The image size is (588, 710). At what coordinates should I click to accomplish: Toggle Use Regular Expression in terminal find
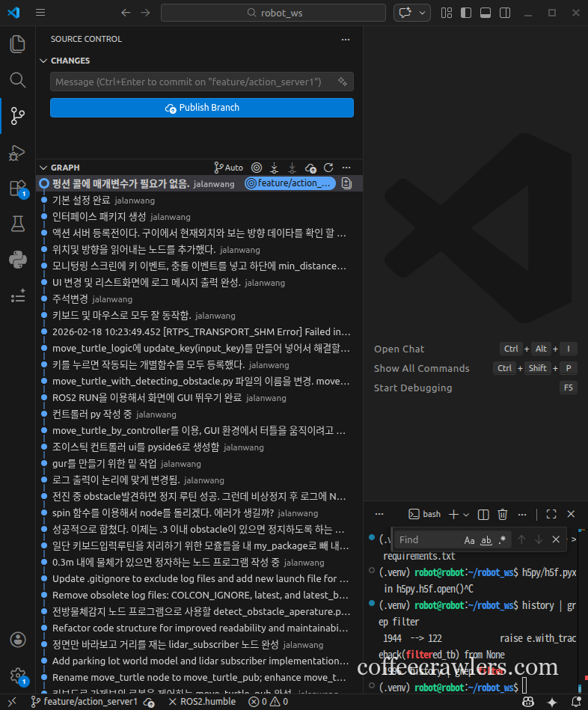pos(502,539)
